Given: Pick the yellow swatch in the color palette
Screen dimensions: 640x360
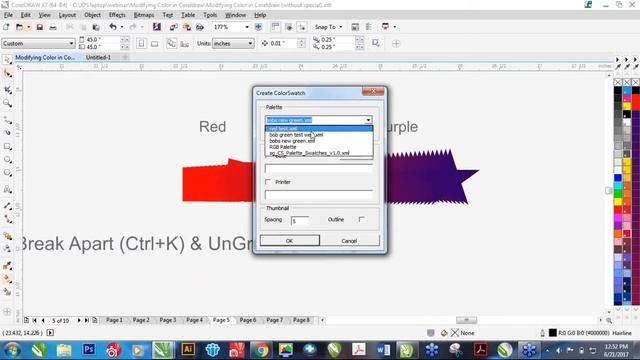Looking at the screenshot, I should coord(618,202).
